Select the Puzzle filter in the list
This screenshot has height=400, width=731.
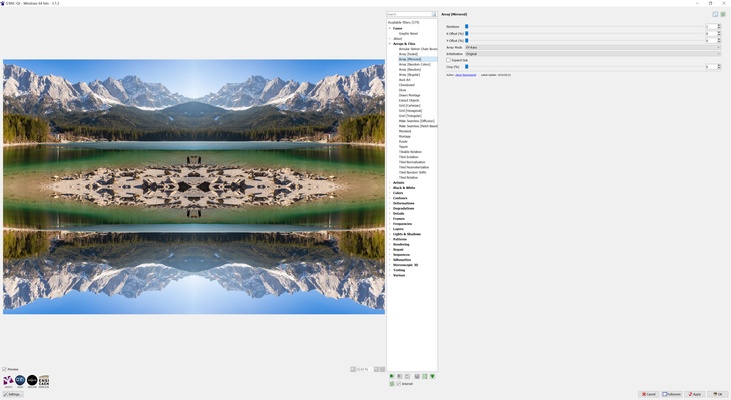click(403, 141)
